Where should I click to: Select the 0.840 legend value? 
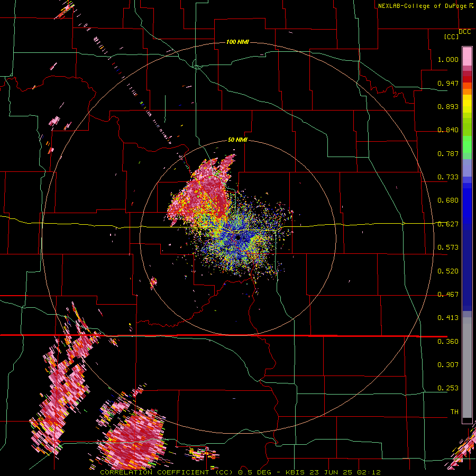point(448,130)
